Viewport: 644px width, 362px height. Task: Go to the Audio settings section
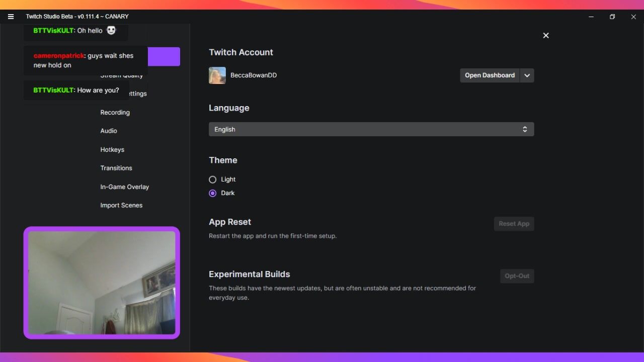pos(109,131)
